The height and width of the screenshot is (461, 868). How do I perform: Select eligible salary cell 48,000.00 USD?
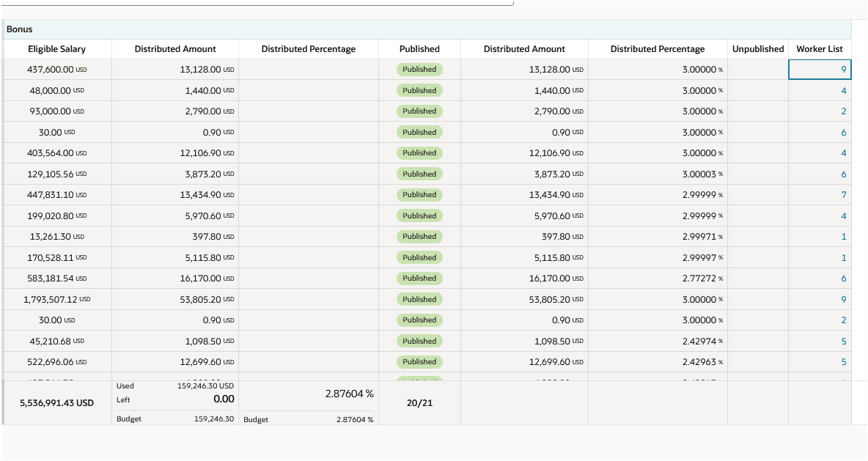pyautogui.click(x=57, y=91)
